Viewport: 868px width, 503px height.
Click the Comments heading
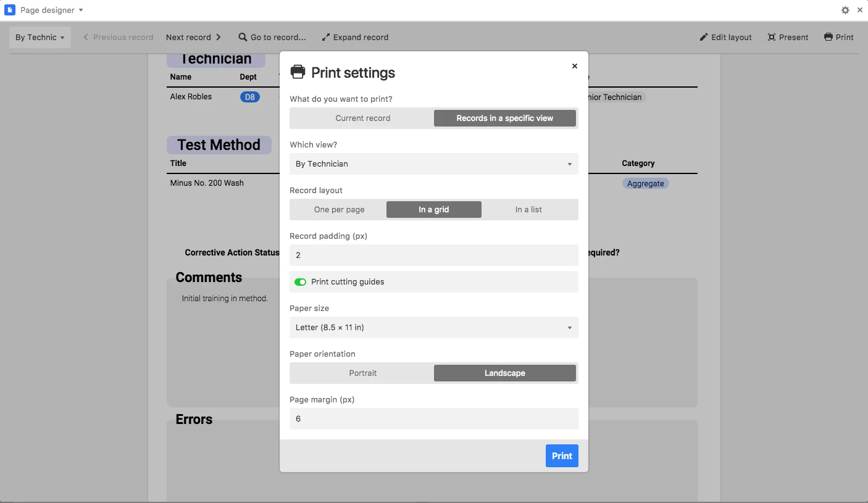209,277
